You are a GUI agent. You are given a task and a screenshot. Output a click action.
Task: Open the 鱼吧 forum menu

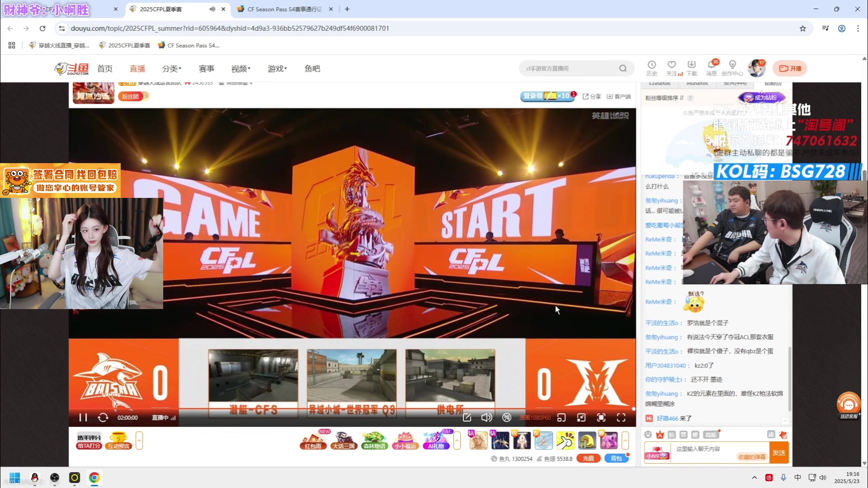click(312, 69)
